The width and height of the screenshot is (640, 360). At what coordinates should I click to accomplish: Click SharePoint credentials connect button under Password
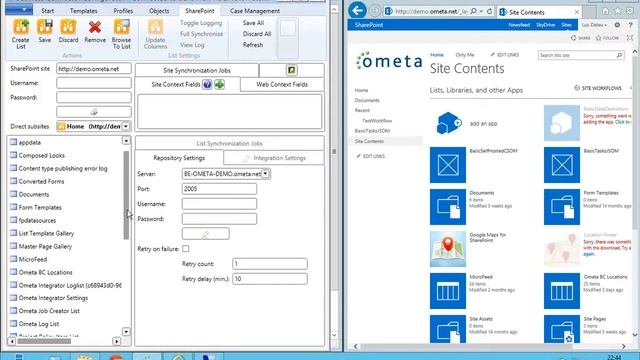coord(94,111)
